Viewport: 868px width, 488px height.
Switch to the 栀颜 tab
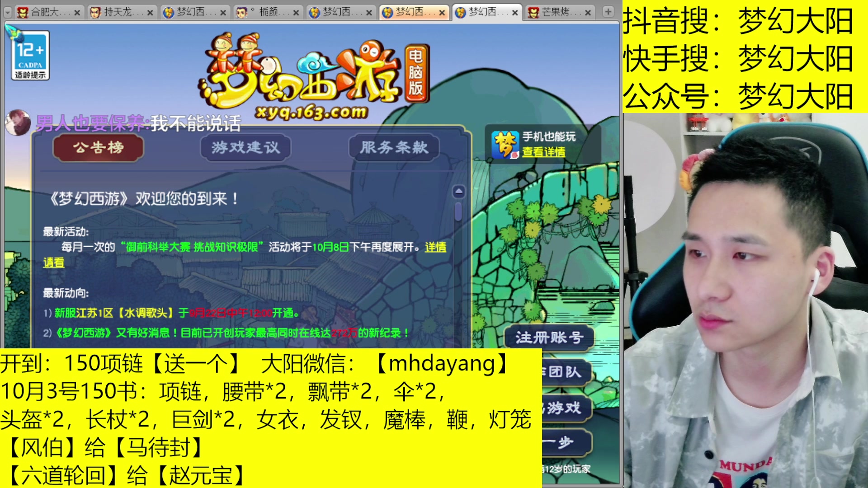[268, 12]
